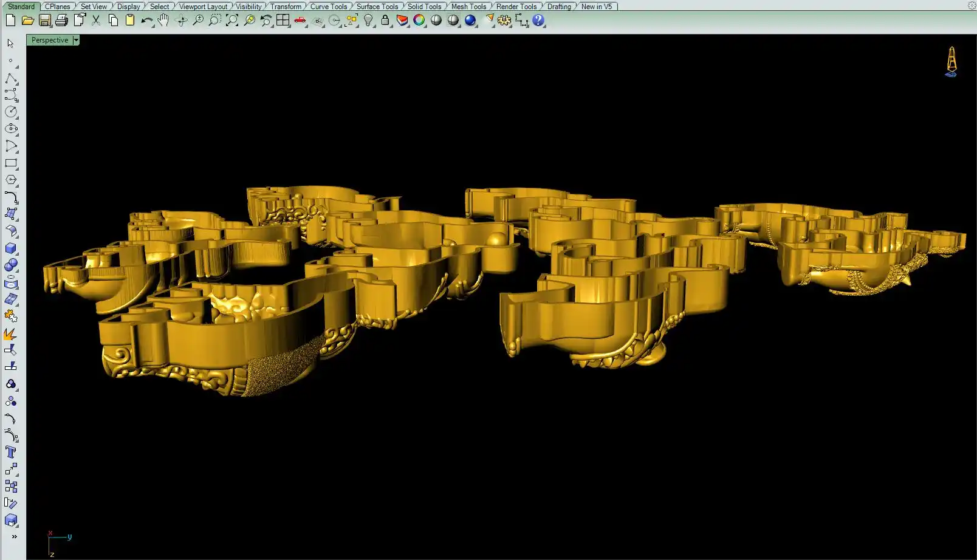Switch to the Mesh Tools tab
Screen dimensions: 977x560
[468, 7]
